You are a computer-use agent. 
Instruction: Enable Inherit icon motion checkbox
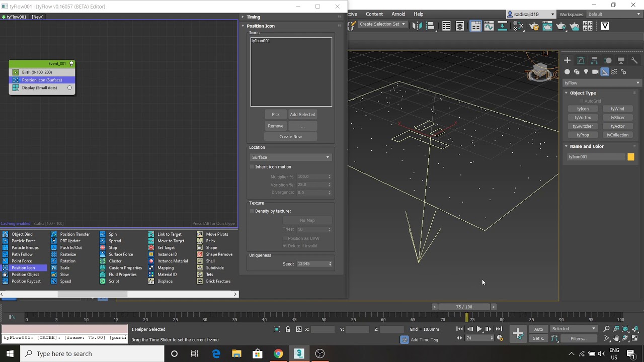click(x=253, y=167)
